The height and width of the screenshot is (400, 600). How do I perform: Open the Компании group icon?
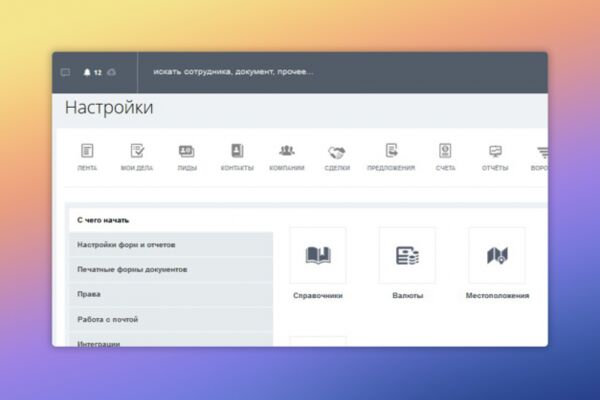287,151
